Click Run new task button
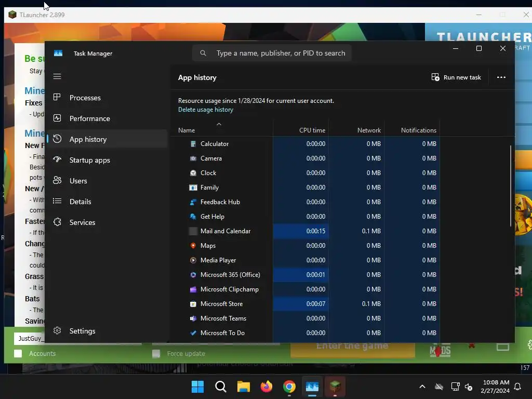 (456, 77)
